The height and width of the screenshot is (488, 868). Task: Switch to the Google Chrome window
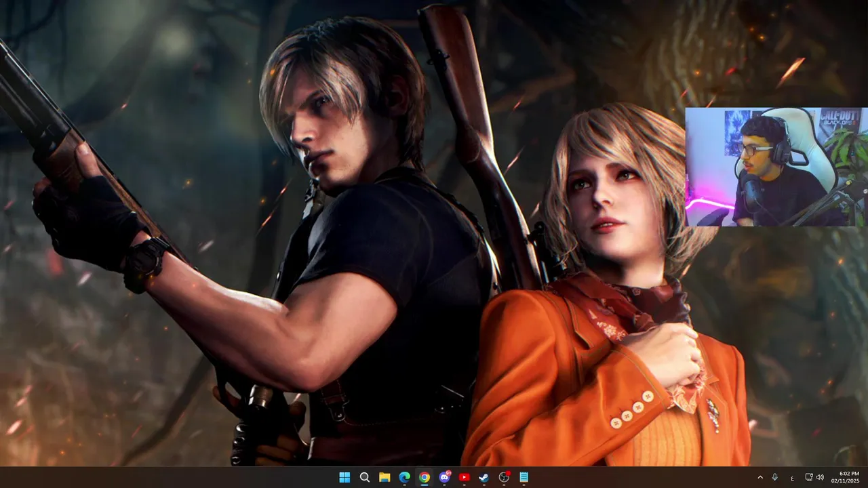(424, 477)
